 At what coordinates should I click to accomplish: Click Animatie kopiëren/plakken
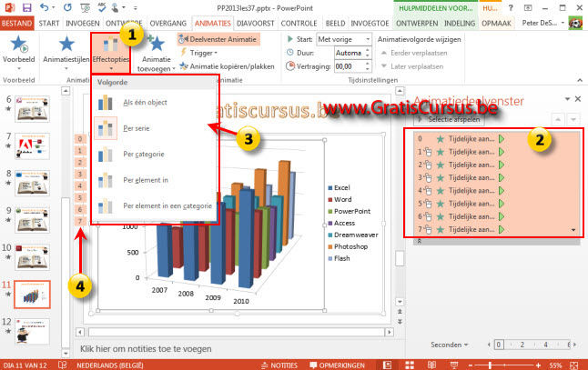pyautogui.click(x=227, y=66)
